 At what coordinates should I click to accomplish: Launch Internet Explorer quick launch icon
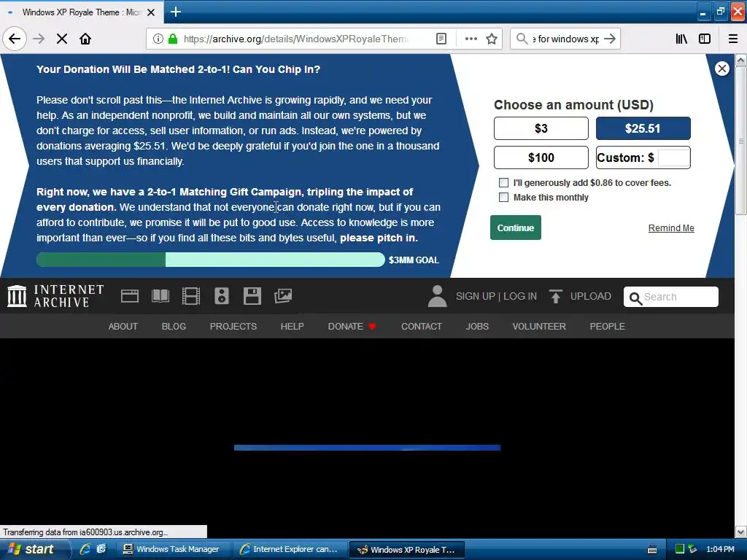click(85, 549)
